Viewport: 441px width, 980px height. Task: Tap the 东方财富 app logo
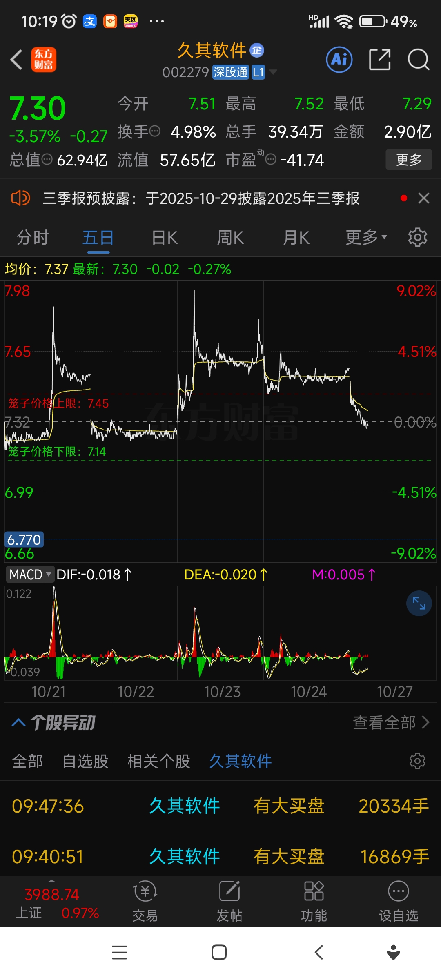(44, 60)
